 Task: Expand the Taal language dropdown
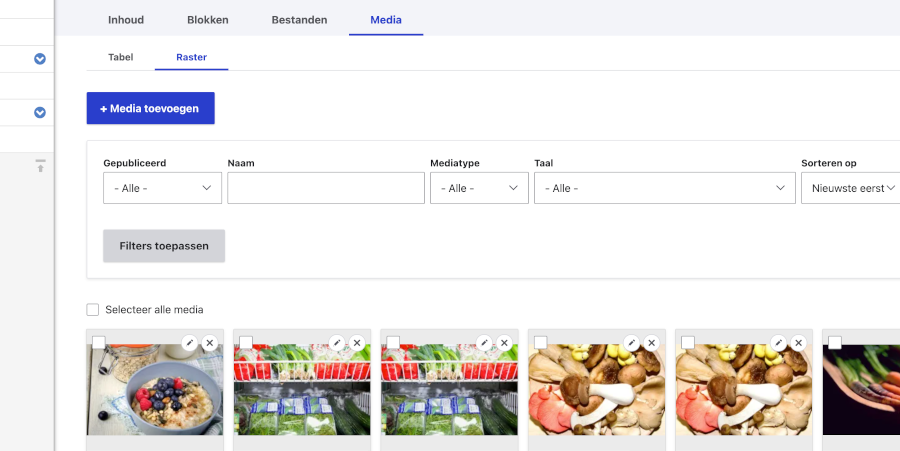(x=665, y=188)
